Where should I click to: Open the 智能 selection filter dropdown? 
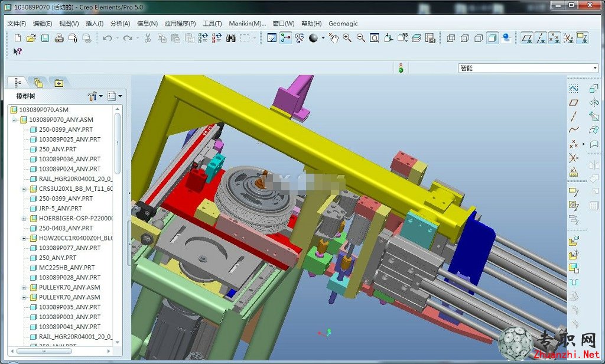click(594, 68)
